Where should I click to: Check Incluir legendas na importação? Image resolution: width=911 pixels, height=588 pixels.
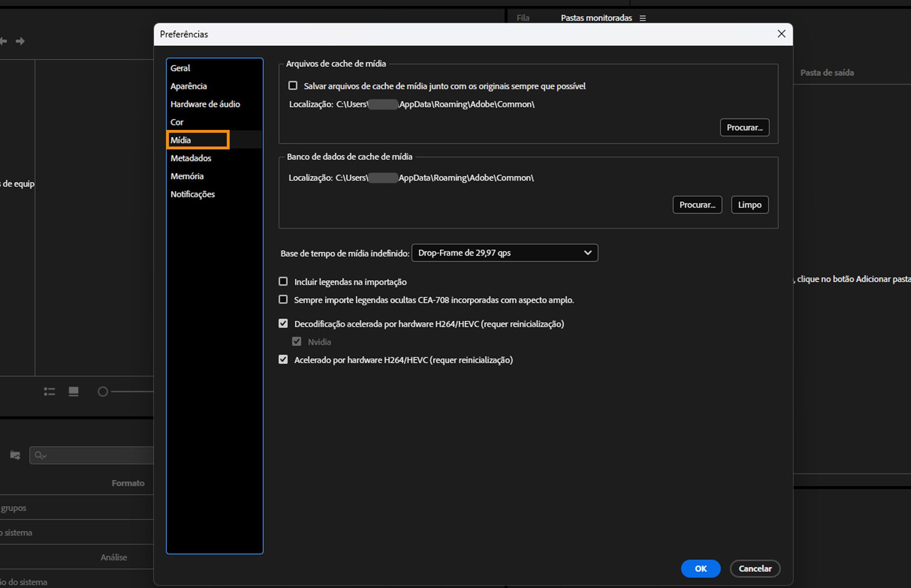(283, 282)
